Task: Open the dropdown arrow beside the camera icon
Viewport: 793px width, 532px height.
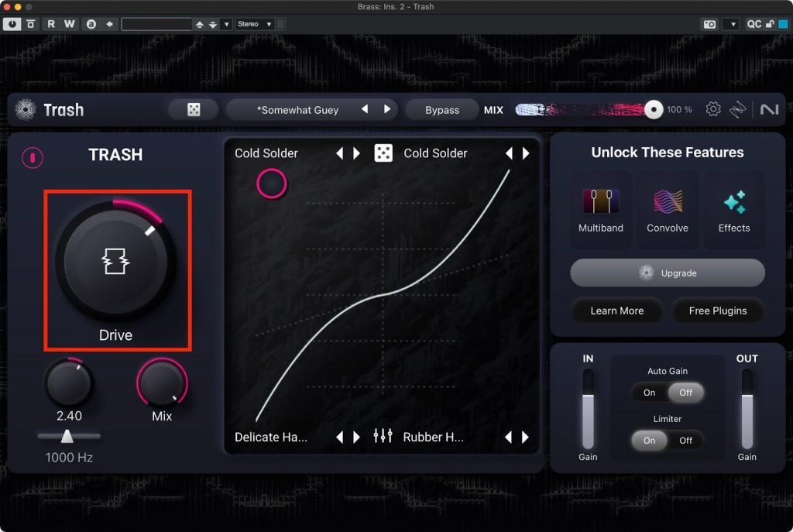Action: pyautogui.click(x=733, y=24)
